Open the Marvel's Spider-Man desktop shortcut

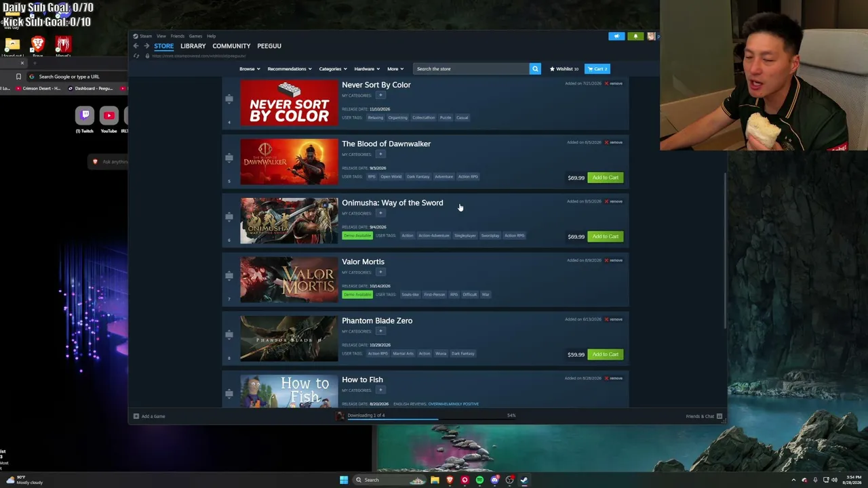pyautogui.click(x=63, y=45)
